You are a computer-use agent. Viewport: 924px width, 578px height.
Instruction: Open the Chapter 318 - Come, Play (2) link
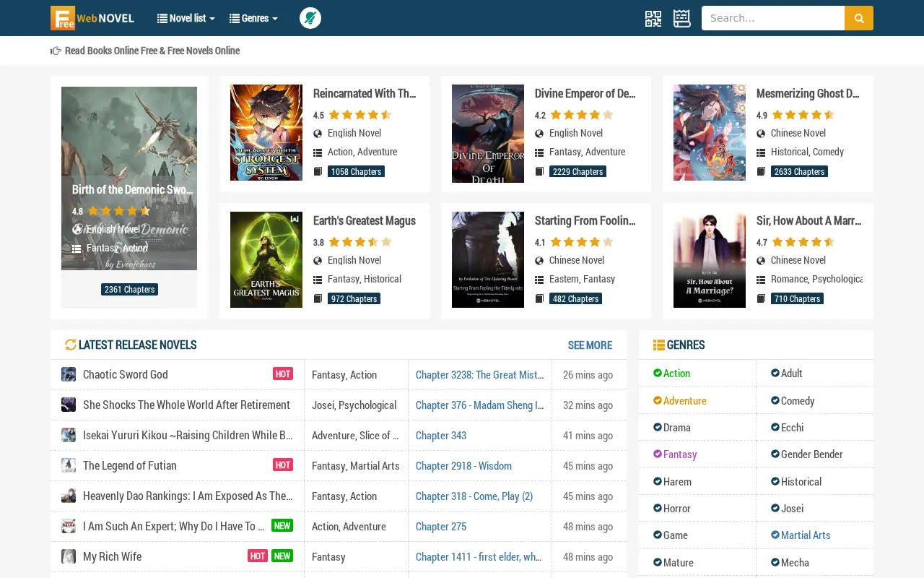pyautogui.click(x=474, y=496)
